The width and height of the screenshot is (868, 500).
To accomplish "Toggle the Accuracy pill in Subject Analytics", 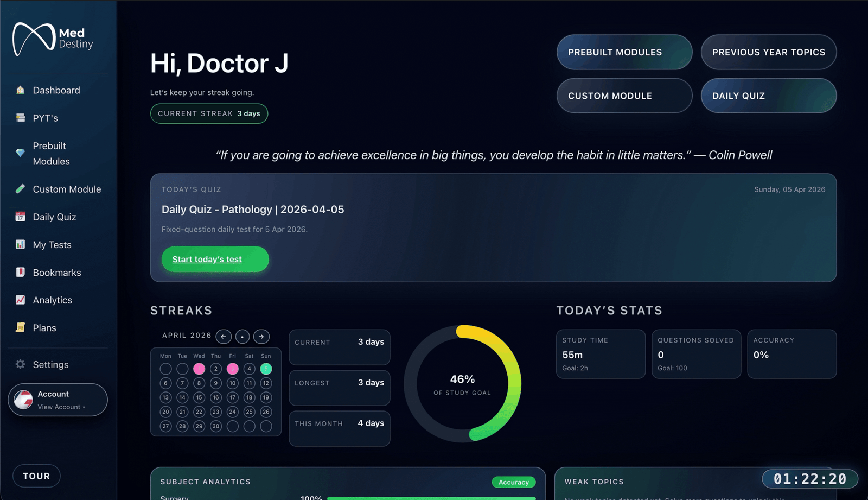I will tap(513, 482).
